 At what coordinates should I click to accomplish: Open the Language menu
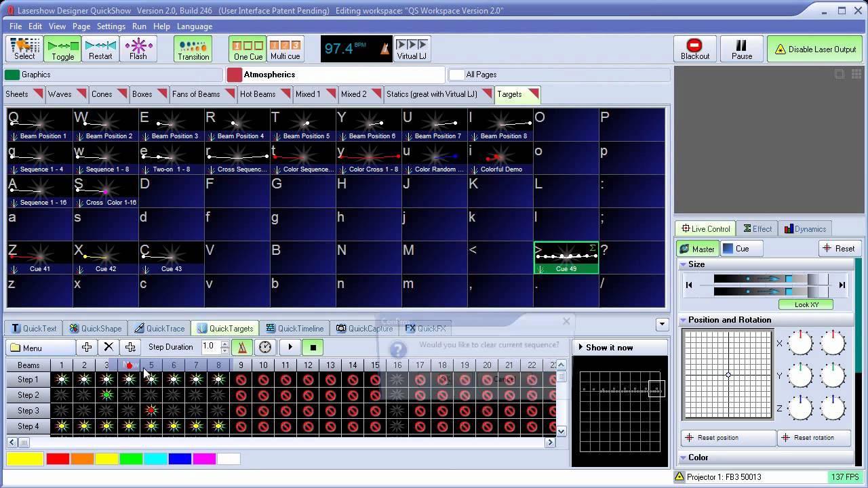(x=195, y=26)
